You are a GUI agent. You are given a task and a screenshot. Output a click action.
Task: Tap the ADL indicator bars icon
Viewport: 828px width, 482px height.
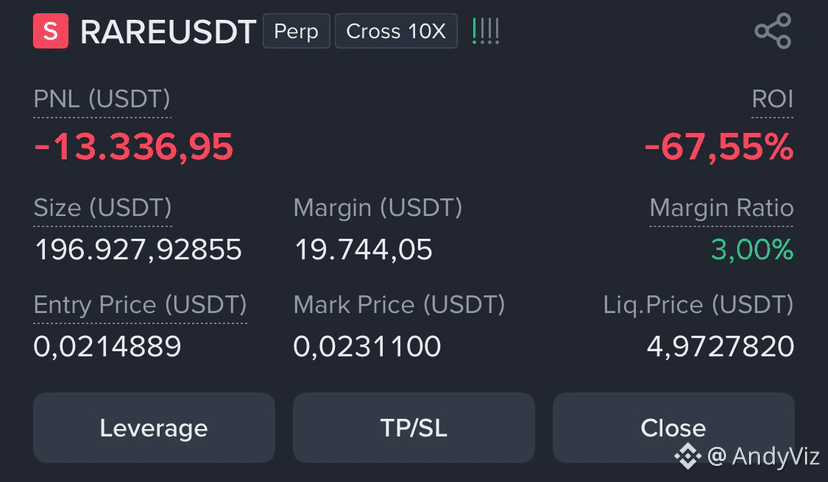pos(486,31)
